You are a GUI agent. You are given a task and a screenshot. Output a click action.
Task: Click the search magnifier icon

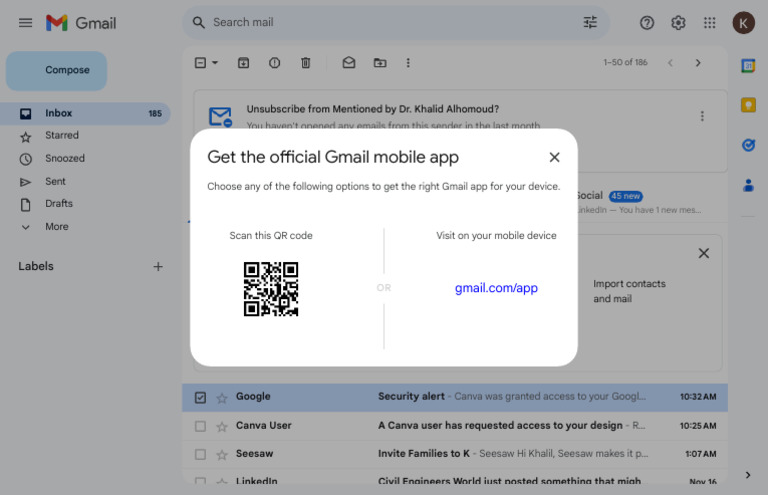pyautogui.click(x=198, y=23)
